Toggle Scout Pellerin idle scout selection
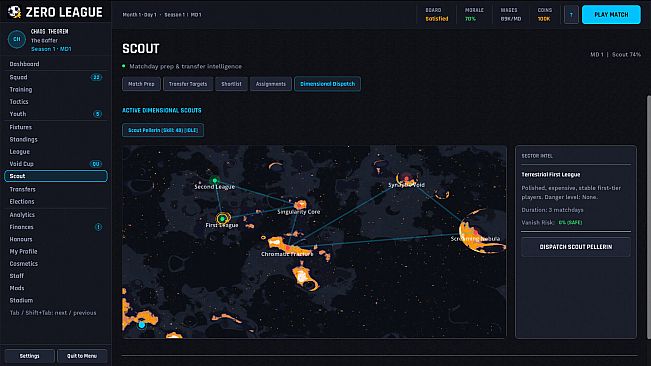This screenshot has width=651, height=366. tap(163, 130)
